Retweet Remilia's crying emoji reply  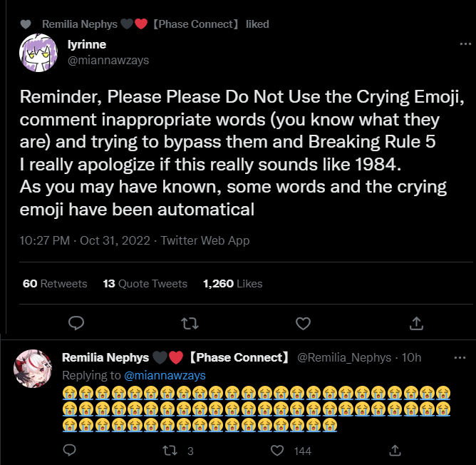[170, 450]
